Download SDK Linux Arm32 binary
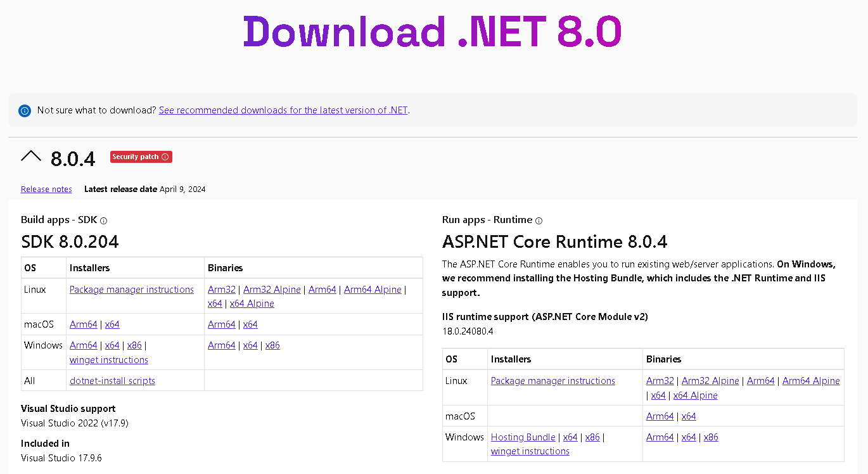Viewport: 868px width, 474px height. pyautogui.click(x=222, y=290)
